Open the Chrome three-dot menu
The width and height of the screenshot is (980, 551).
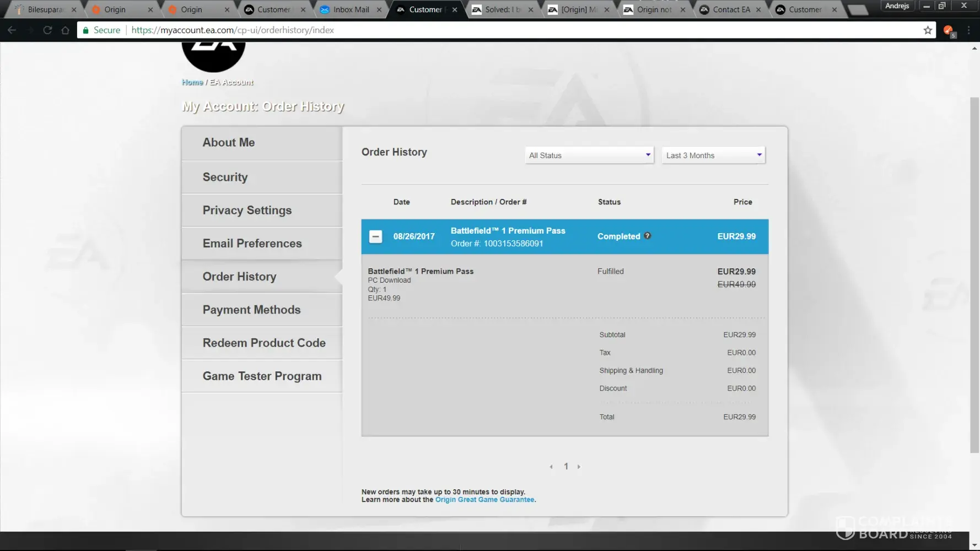click(x=968, y=30)
